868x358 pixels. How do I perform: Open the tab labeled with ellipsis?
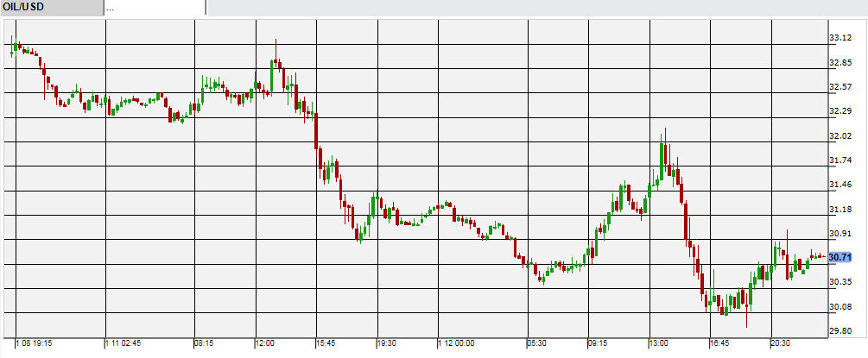[154, 8]
